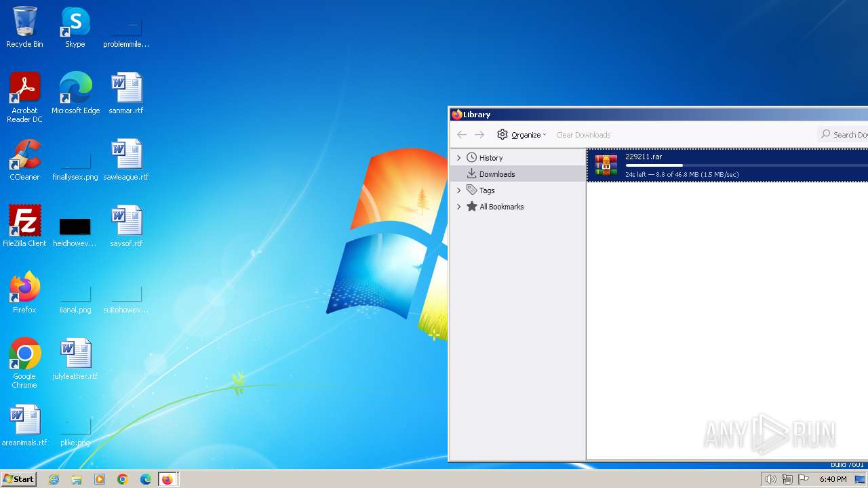Viewport: 868px width, 488px height.
Task: Launch Firefox from desktop shortcut
Action: 24,293
